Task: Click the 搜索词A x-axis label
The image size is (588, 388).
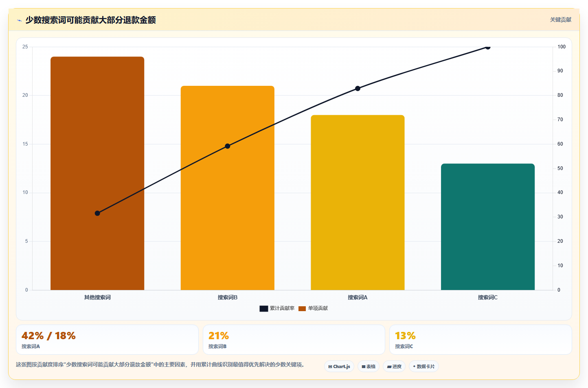Action: 358,297
